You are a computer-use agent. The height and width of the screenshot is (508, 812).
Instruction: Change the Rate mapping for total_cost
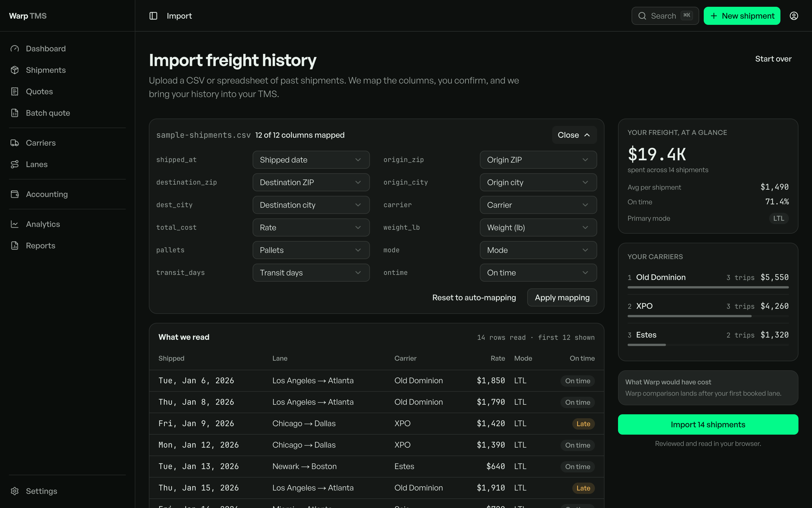311,227
